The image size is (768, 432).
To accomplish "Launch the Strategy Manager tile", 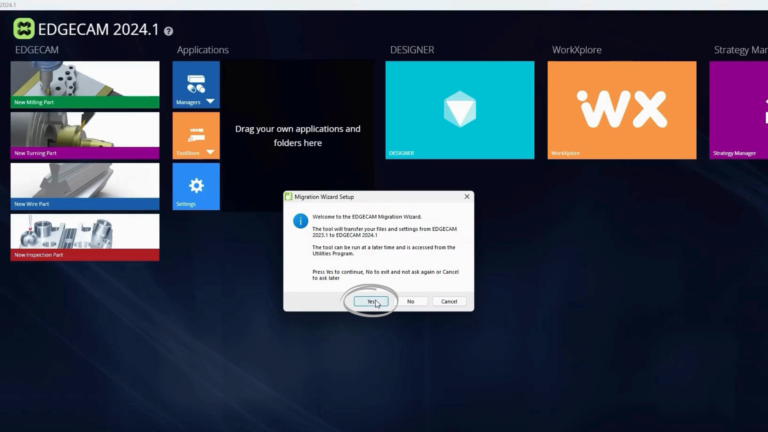I will (x=739, y=110).
